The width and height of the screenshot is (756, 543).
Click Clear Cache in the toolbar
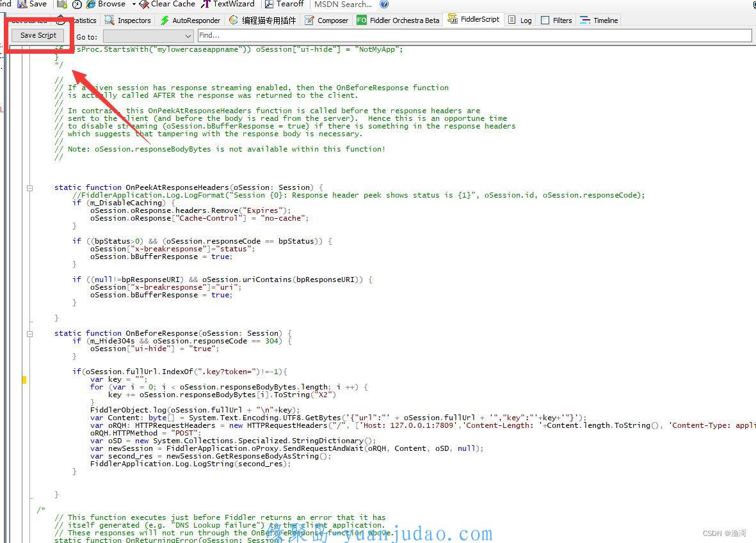[x=166, y=4]
